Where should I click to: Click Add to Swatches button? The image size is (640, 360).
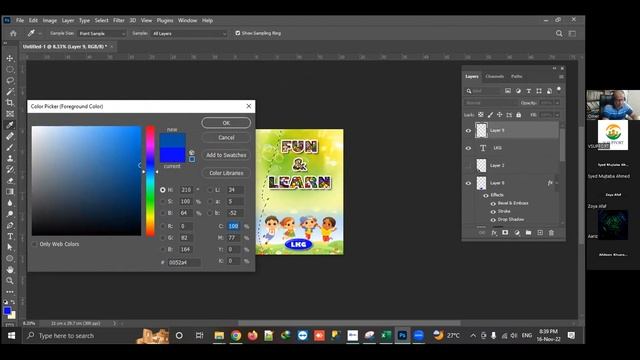[x=226, y=155]
